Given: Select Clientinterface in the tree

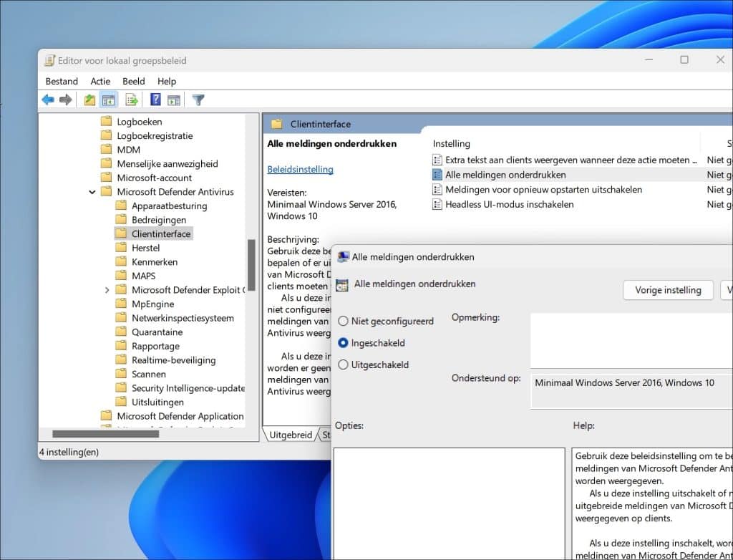Looking at the screenshot, I should [x=161, y=233].
